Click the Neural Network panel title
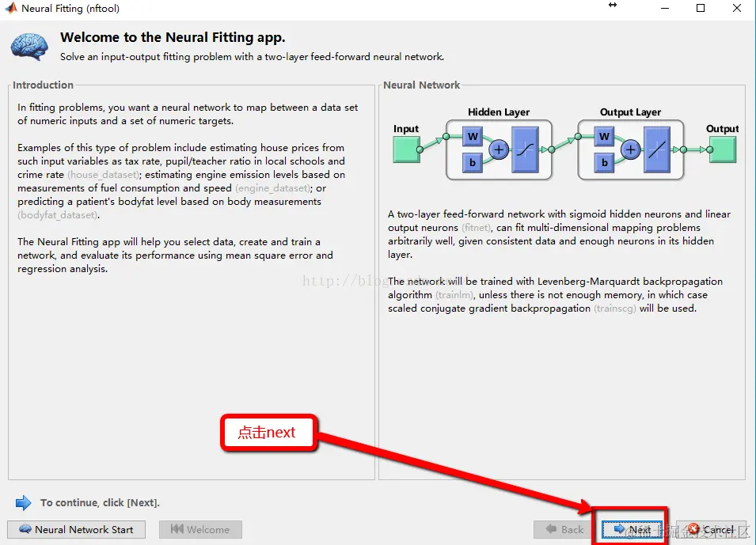The width and height of the screenshot is (756, 545). tap(421, 85)
